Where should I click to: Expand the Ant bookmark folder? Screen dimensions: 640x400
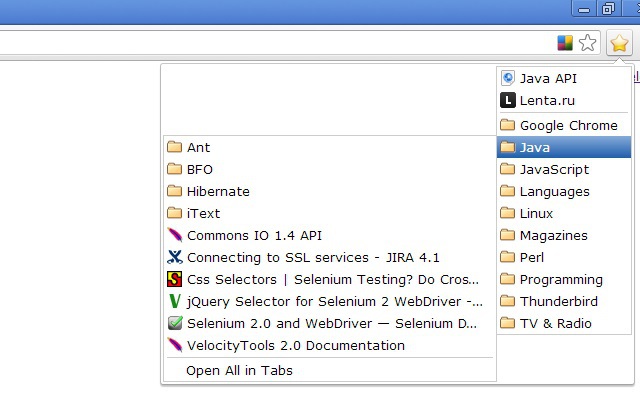[x=198, y=147]
